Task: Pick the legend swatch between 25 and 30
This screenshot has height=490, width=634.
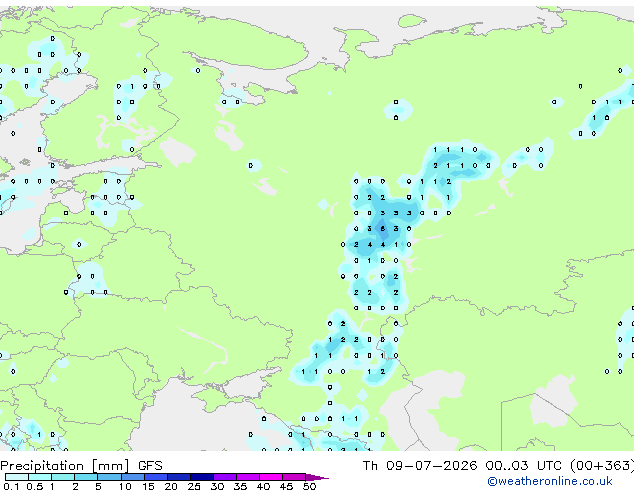Action: pos(202,477)
